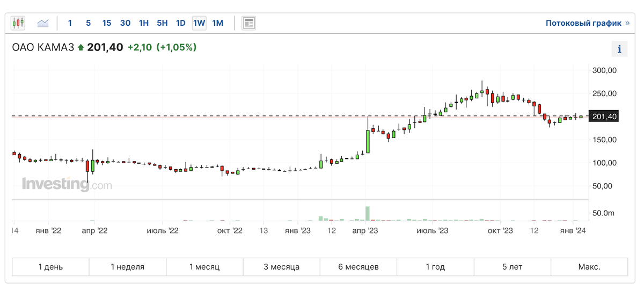Click the green up-arrow beside price
The width and height of the screenshot is (644, 290).
coord(80,48)
